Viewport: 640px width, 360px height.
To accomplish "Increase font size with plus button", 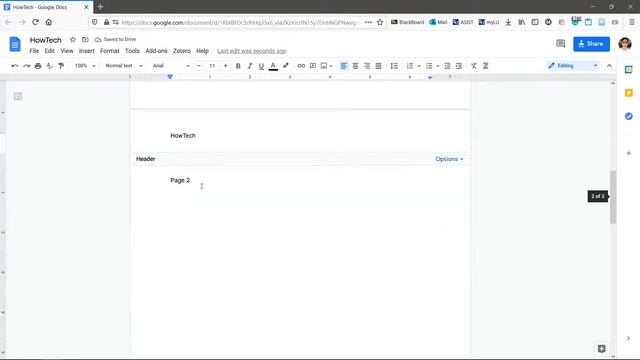I will [225, 66].
